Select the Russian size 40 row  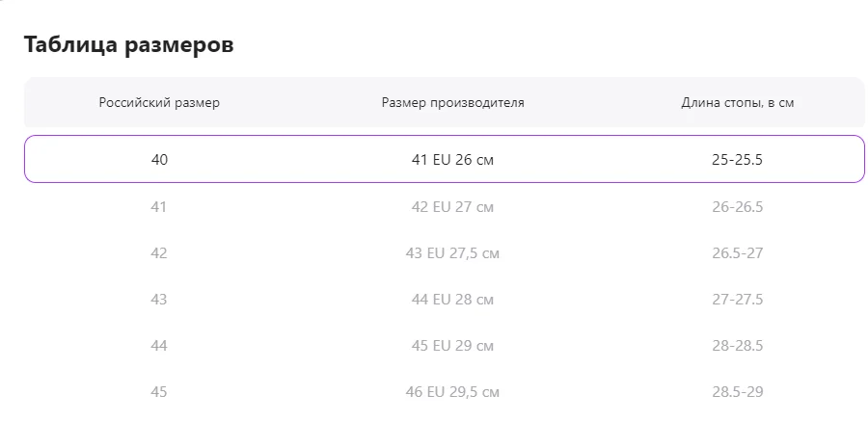click(444, 159)
